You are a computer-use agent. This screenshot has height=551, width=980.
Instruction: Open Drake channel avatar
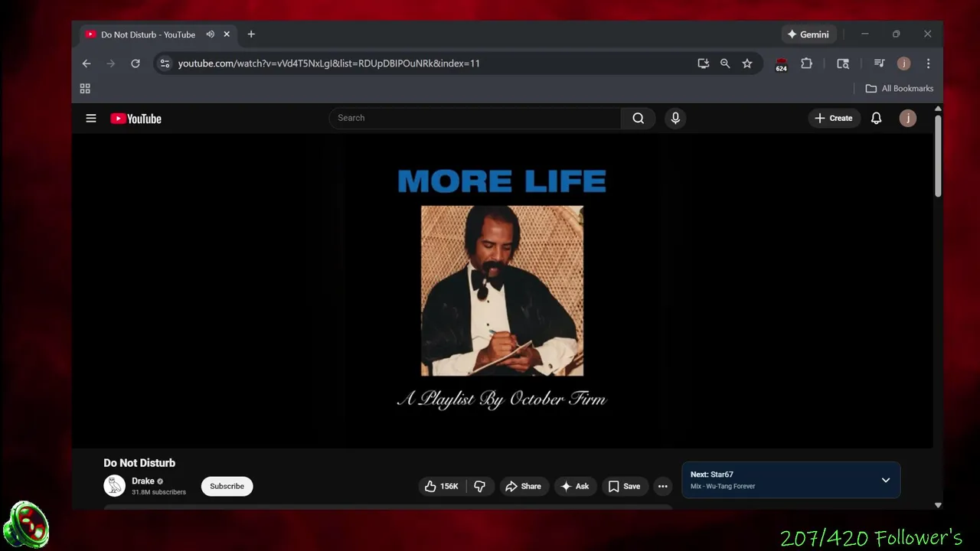pyautogui.click(x=114, y=486)
